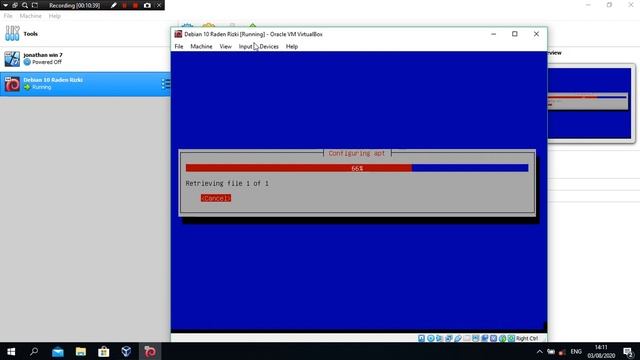
Task: Open Windows taskbar search
Action: [34, 351]
